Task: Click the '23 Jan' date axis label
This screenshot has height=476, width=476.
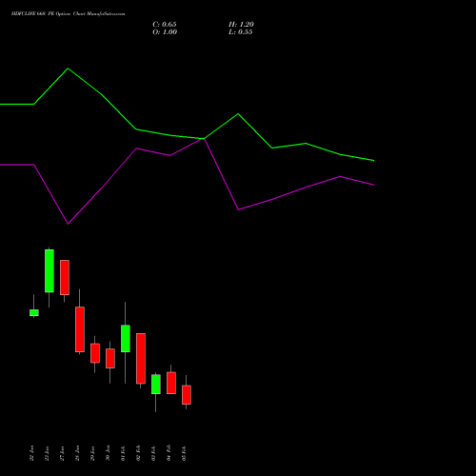Action: [x=47, y=453]
